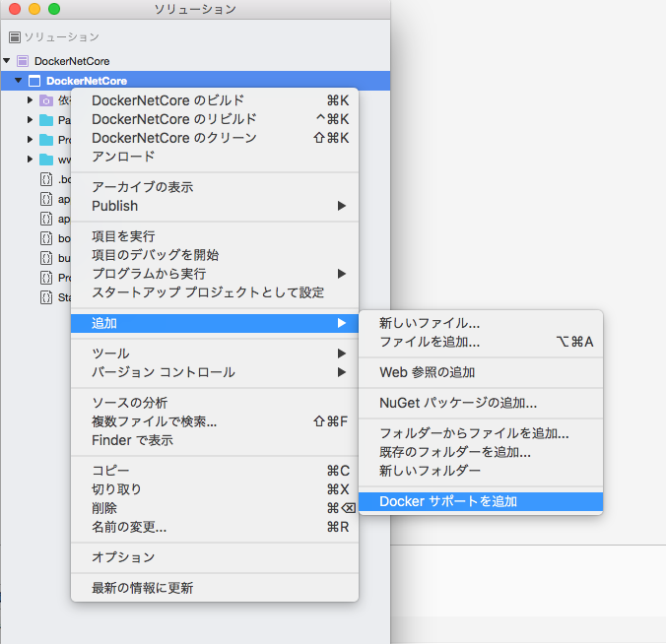Collapse the selected DockerNetCore project node
This screenshot has height=644, width=666.
click(x=19, y=80)
